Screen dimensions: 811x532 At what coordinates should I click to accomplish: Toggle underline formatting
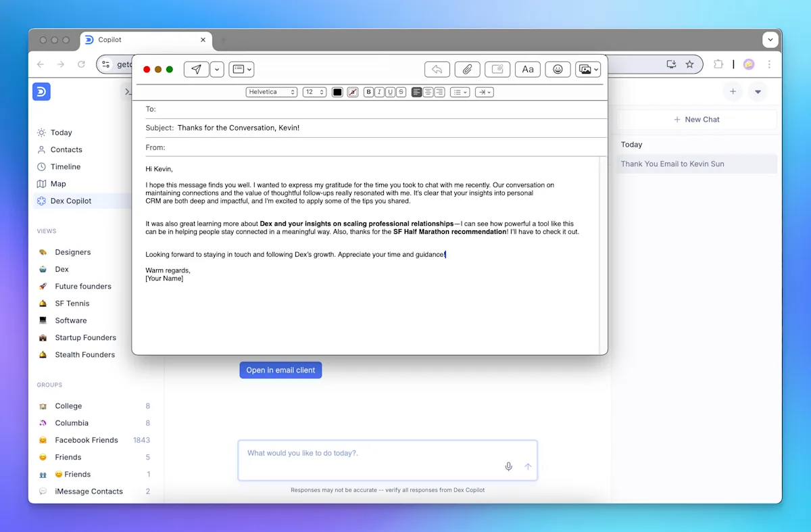390,92
